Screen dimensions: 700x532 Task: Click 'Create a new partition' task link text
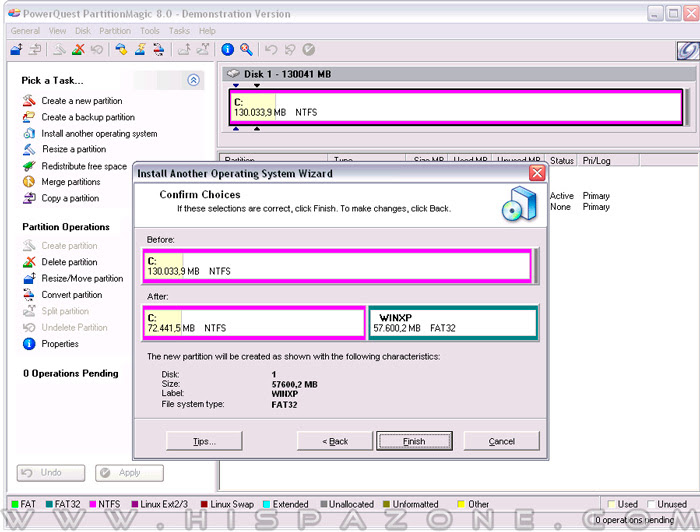point(82,101)
